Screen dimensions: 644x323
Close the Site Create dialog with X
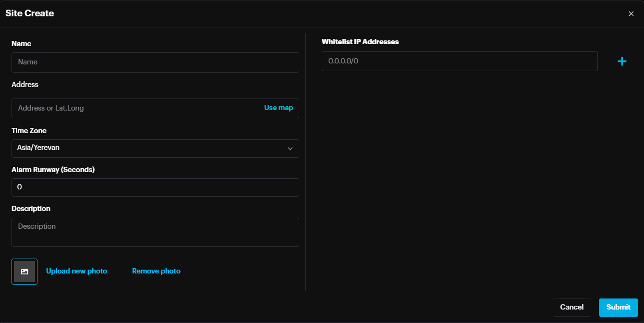coord(631,14)
